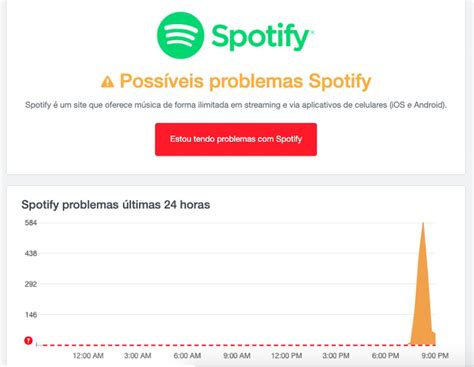This screenshot has width=474, height=367.
Task: Select the 12:00 PM time axis label
Action: click(x=286, y=356)
